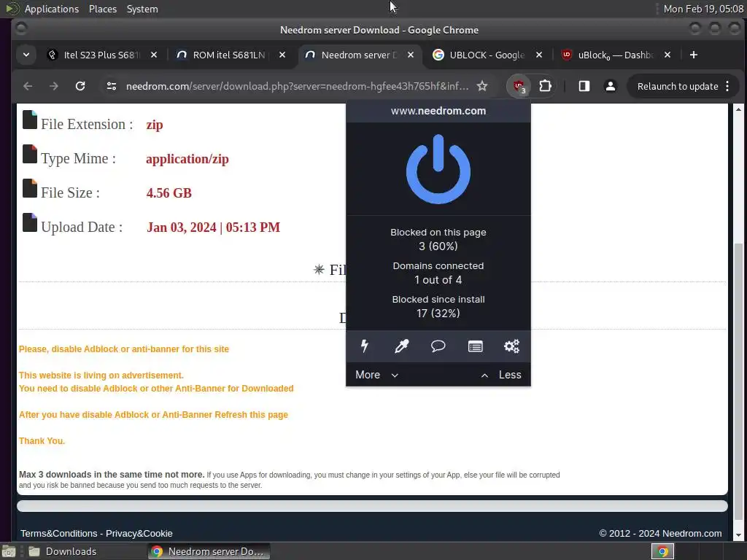Close the Itel S23 Plus tab
The width and height of the screenshot is (747, 560).
tap(154, 55)
